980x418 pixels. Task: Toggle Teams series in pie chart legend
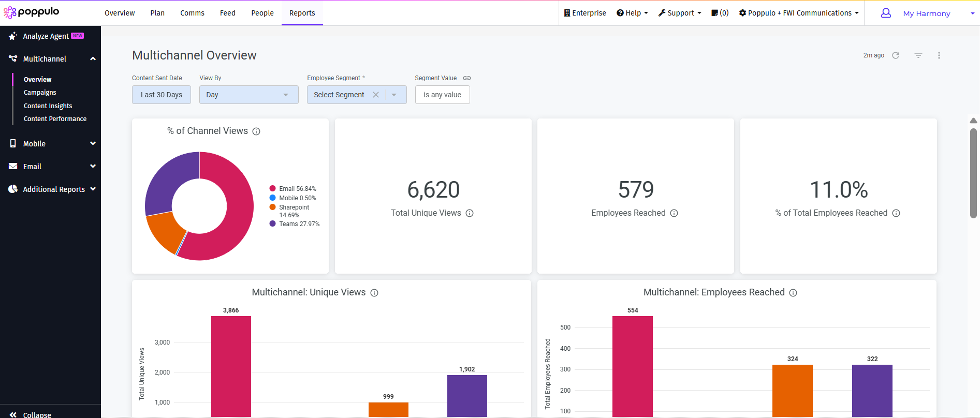pyautogui.click(x=294, y=224)
